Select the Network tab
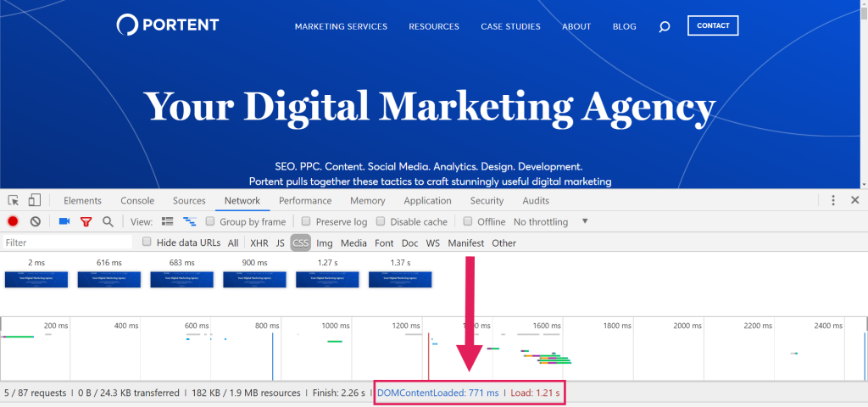This screenshot has height=407, width=868. pos(242,200)
